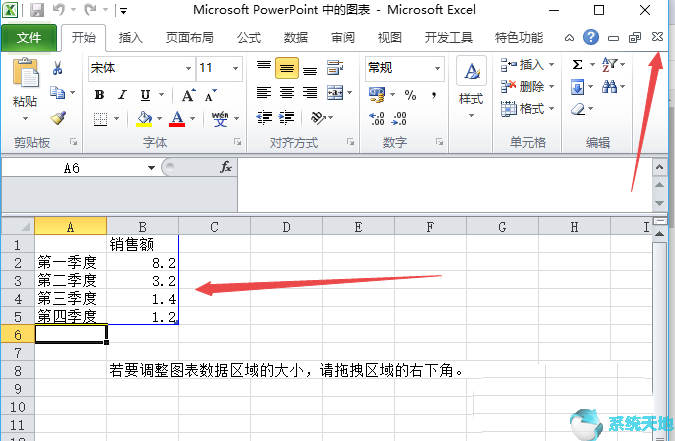
Task: Align text to top
Action: point(264,68)
